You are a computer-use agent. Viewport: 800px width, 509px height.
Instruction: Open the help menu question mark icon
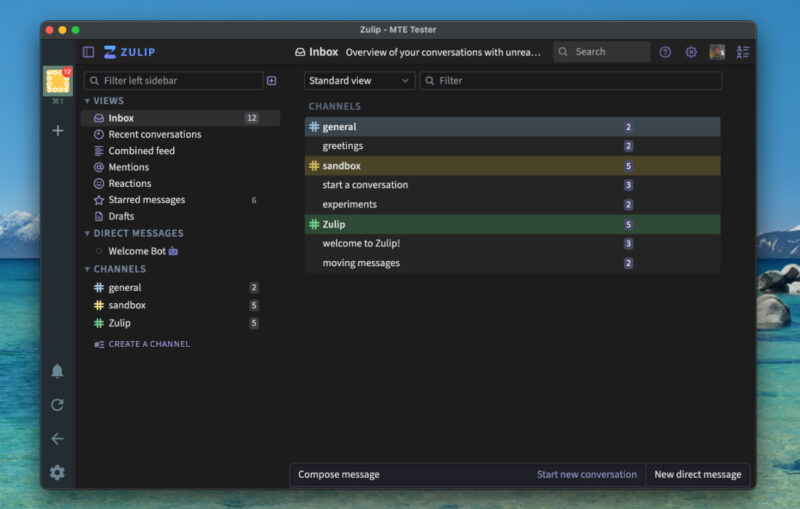tap(665, 52)
